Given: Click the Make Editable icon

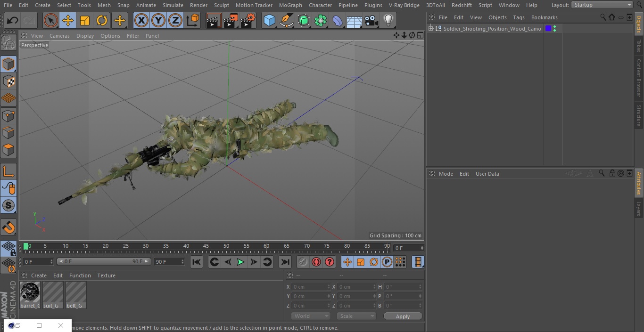Looking at the screenshot, I should pyautogui.click(x=8, y=43).
